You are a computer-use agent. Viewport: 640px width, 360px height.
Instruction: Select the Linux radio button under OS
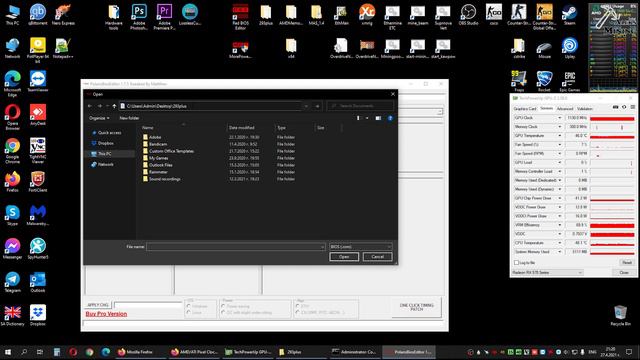189,312
